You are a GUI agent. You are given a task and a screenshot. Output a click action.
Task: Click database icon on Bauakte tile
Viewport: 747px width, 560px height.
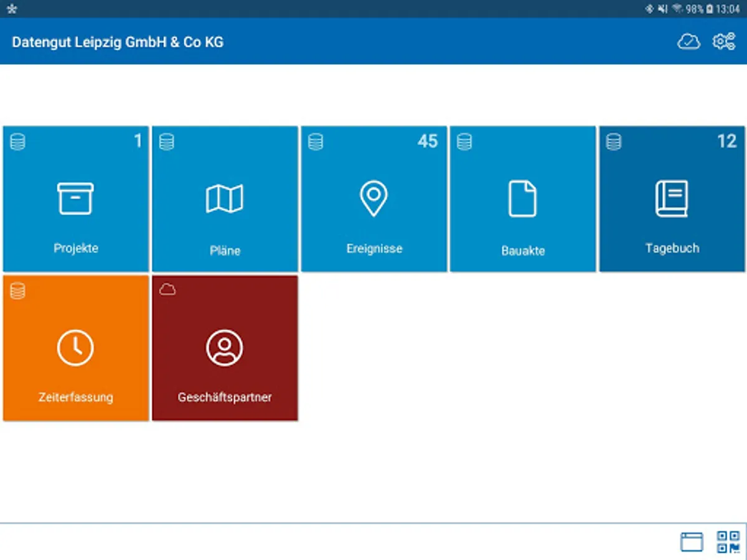pyautogui.click(x=464, y=142)
